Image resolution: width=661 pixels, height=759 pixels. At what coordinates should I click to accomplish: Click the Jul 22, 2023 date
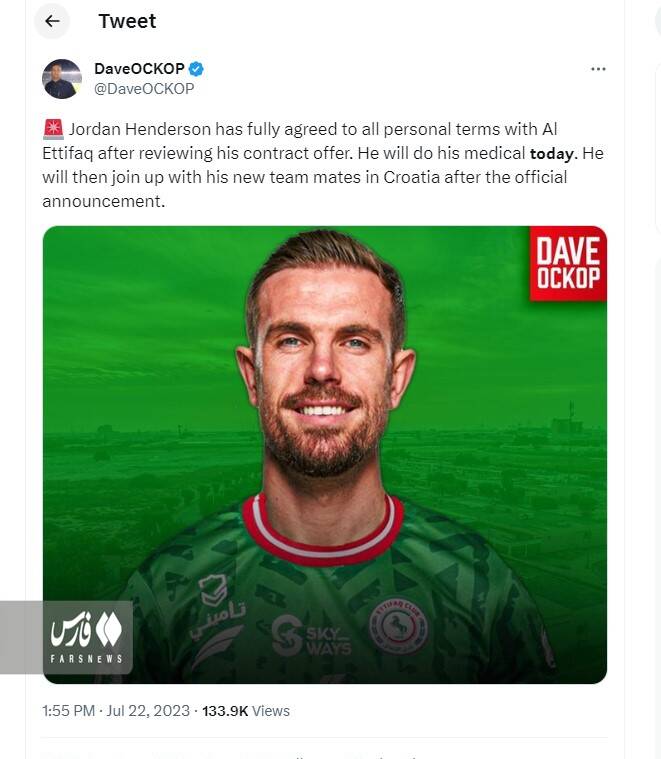148,711
